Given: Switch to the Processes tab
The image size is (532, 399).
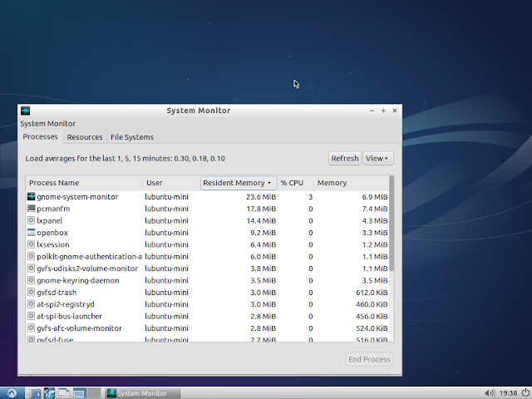Looking at the screenshot, I should point(41,136).
